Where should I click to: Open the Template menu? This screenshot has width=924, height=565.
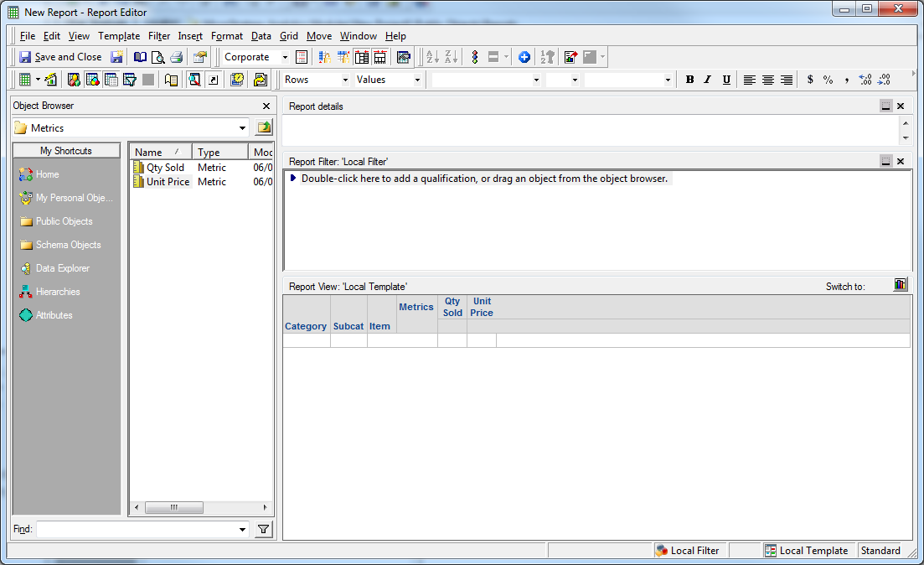click(x=119, y=36)
